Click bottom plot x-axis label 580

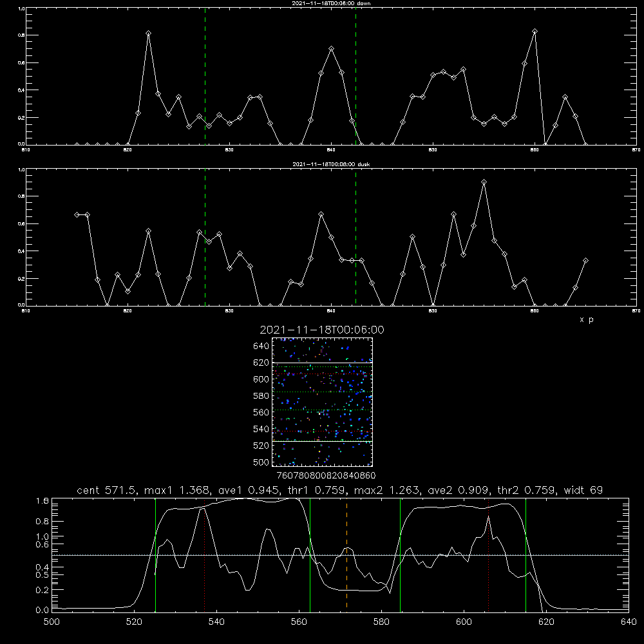[x=381, y=621]
